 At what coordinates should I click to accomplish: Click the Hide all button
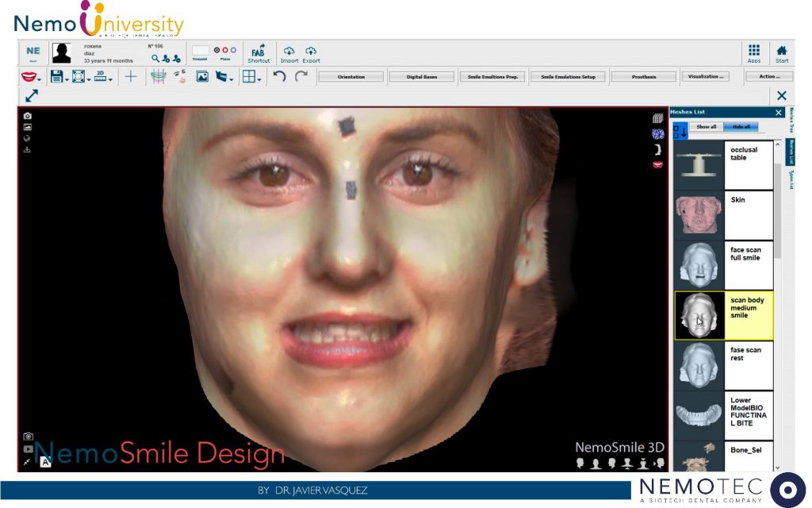(x=741, y=127)
